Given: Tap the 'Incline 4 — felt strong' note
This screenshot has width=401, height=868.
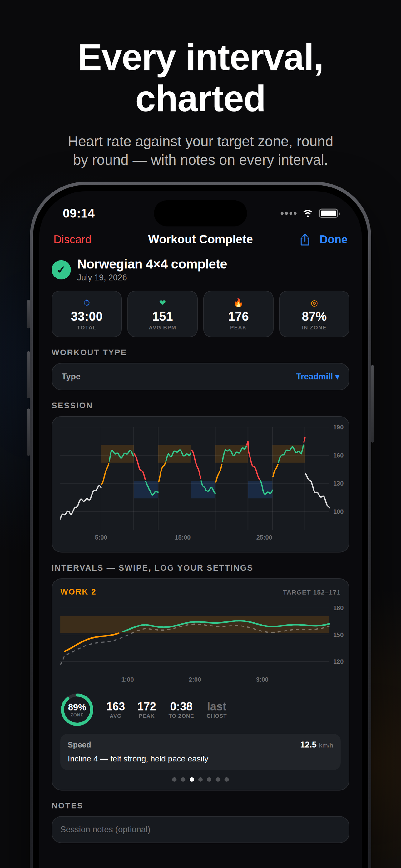Looking at the screenshot, I should click(138, 759).
